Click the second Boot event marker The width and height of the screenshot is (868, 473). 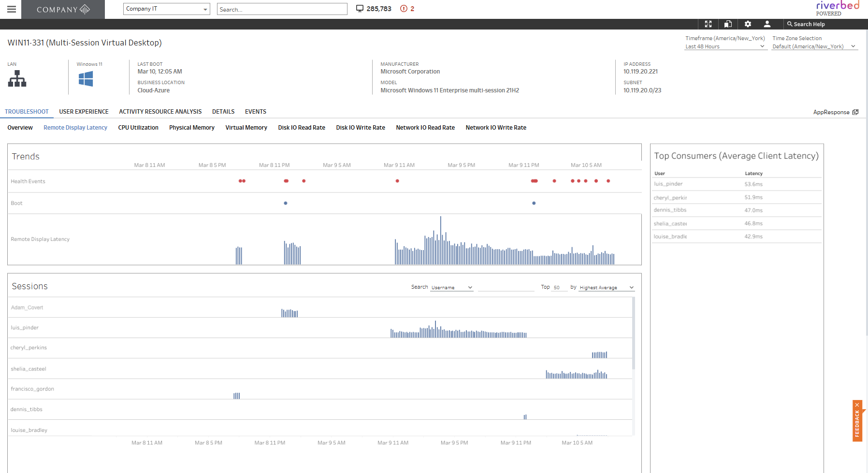(534, 203)
